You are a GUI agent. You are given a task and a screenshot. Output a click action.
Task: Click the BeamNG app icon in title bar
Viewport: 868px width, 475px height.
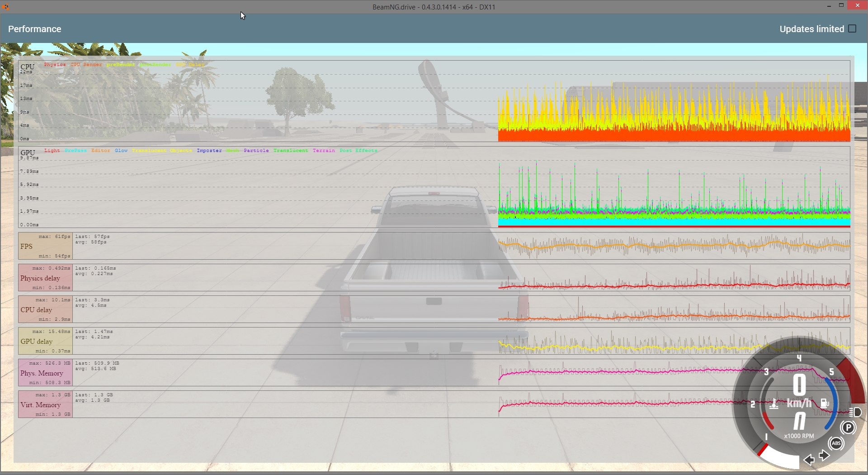(x=6, y=7)
